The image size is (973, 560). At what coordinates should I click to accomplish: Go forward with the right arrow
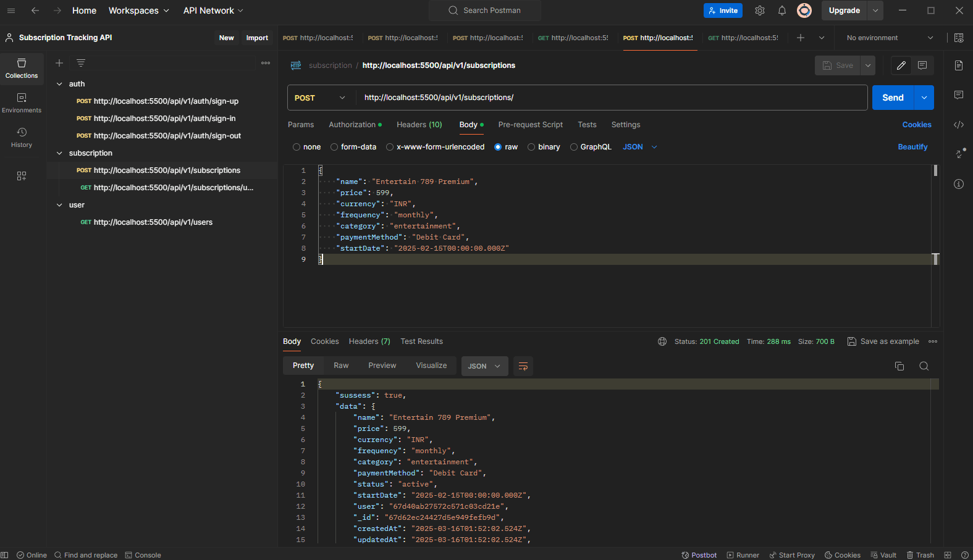pos(57,10)
